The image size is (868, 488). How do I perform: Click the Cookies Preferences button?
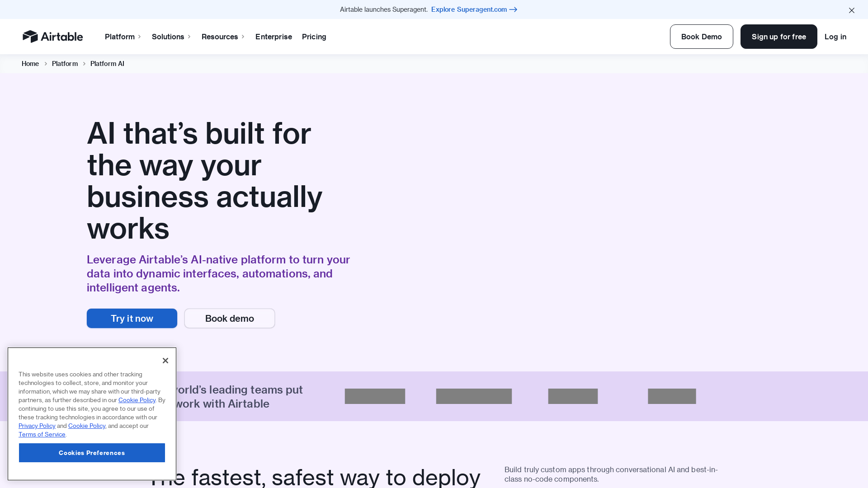point(92,453)
